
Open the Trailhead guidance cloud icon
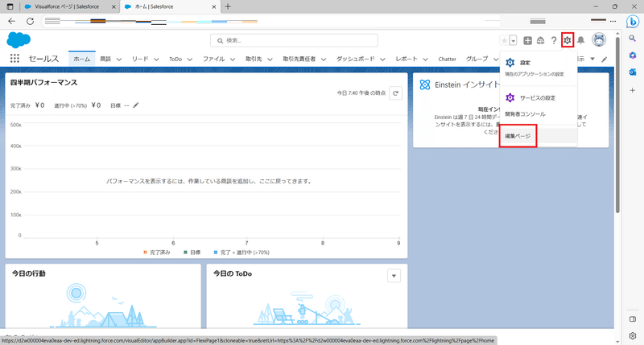click(540, 40)
